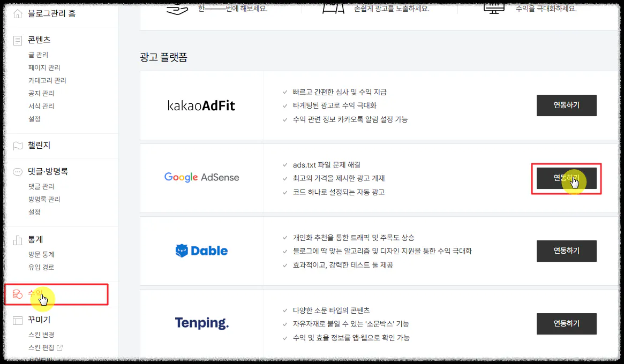Click the Tenping logo
The width and height of the screenshot is (624, 364).
202,323
